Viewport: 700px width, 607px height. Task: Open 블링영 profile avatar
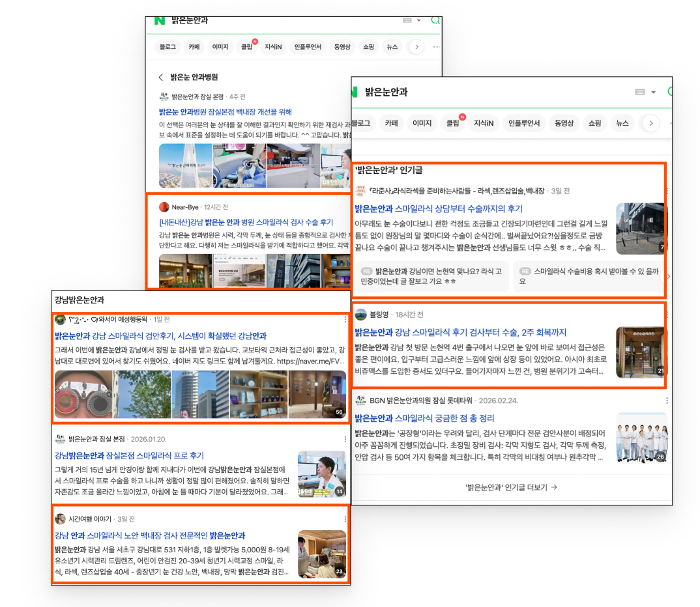coord(360,315)
